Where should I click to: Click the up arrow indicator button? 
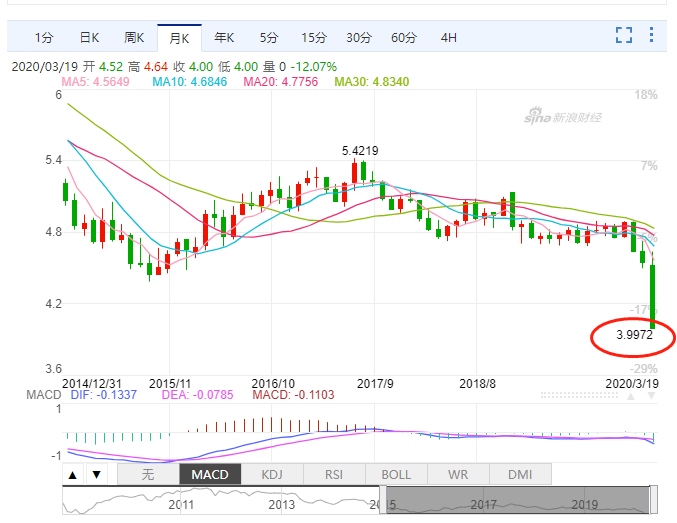click(x=74, y=474)
